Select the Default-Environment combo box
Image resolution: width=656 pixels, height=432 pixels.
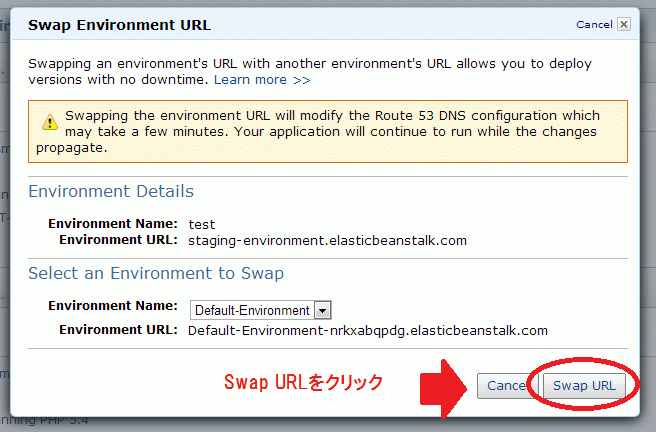click(x=261, y=310)
